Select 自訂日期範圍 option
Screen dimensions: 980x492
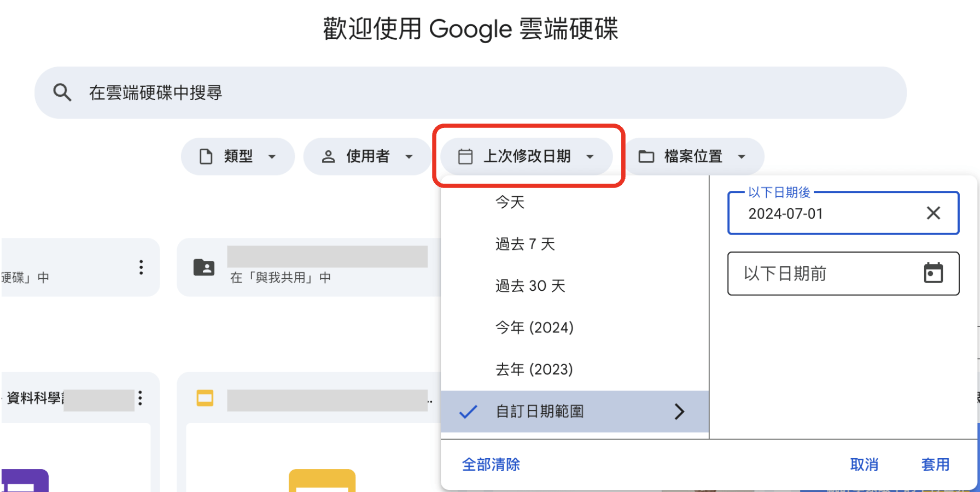point(575,412)
